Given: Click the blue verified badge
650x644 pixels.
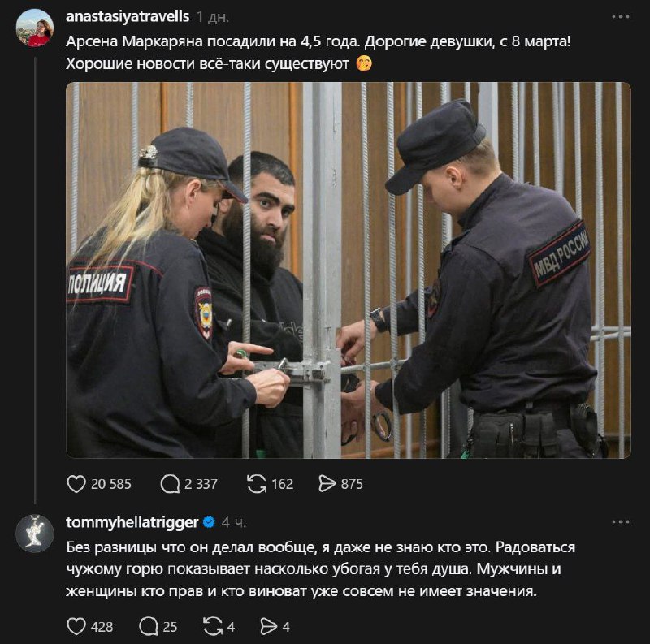Looking at the screenshot, I should tap(209, 522).
